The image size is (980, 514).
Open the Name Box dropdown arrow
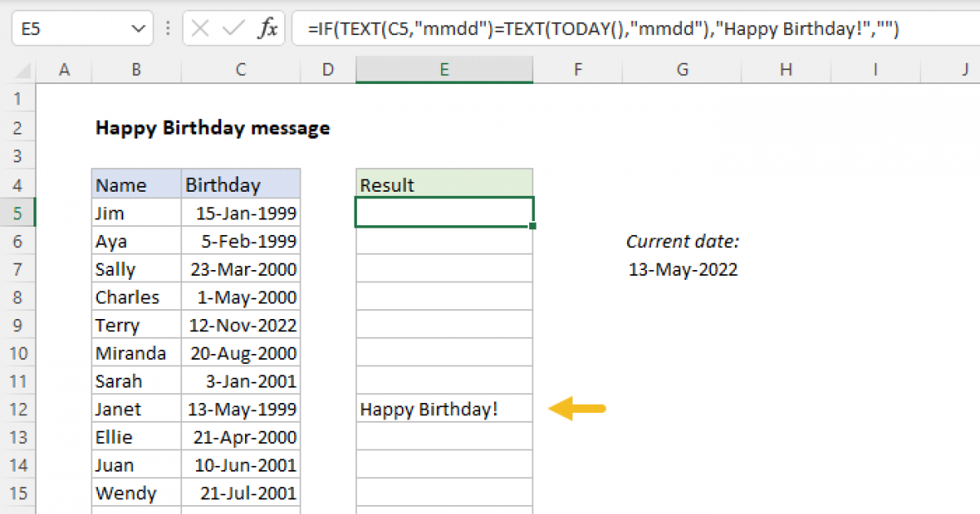point(137,29)
